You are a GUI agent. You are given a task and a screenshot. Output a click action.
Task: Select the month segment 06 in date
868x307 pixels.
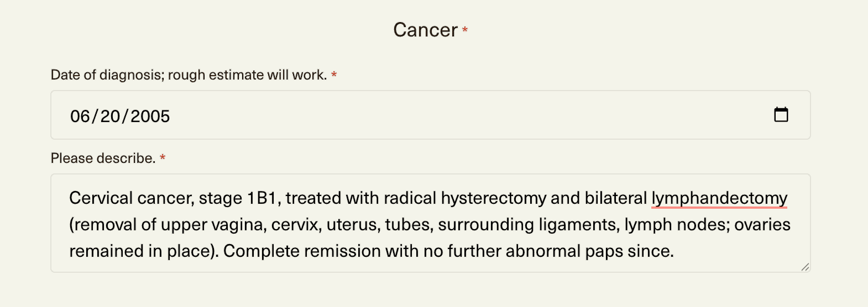[80, 116]
